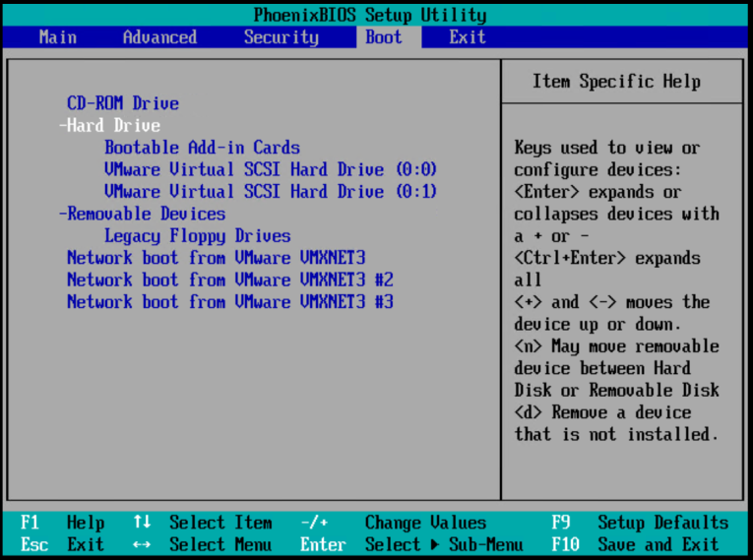Viewport: 753px width, 560px height.
Task: Select Network boot from VMware VMXNET3
Action: click(217, 258)
